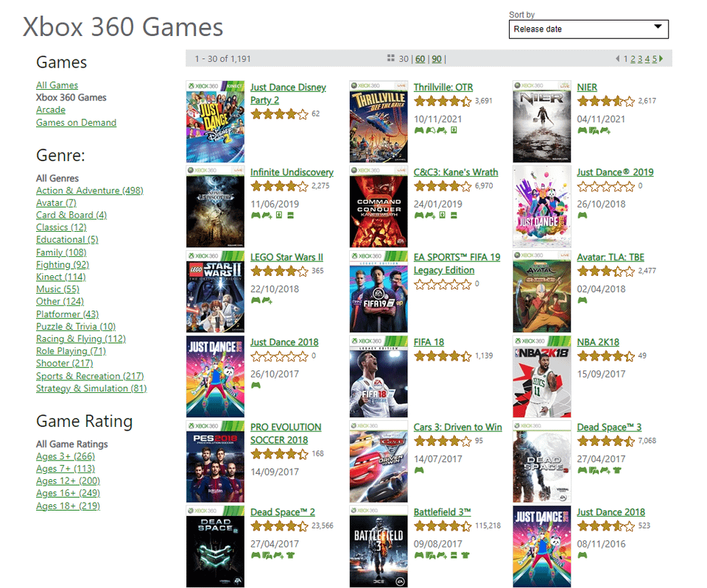Image resolution: width=707 pixels, height=588 pixels.
Task: Click the grid view icon beside 30
Action: [x=391, y=59]
